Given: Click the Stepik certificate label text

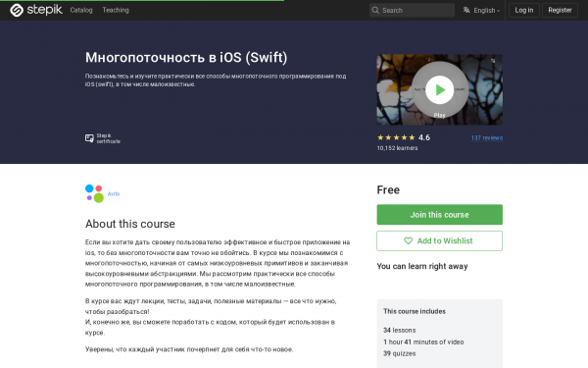Looking at the screenshot, I should pyautogui.click(x=109, y=138).
